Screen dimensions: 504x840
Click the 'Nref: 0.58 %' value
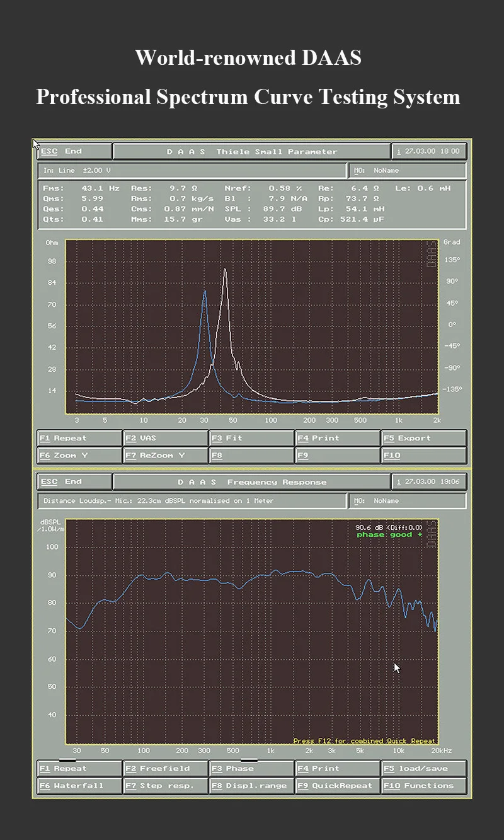[263, 188]
